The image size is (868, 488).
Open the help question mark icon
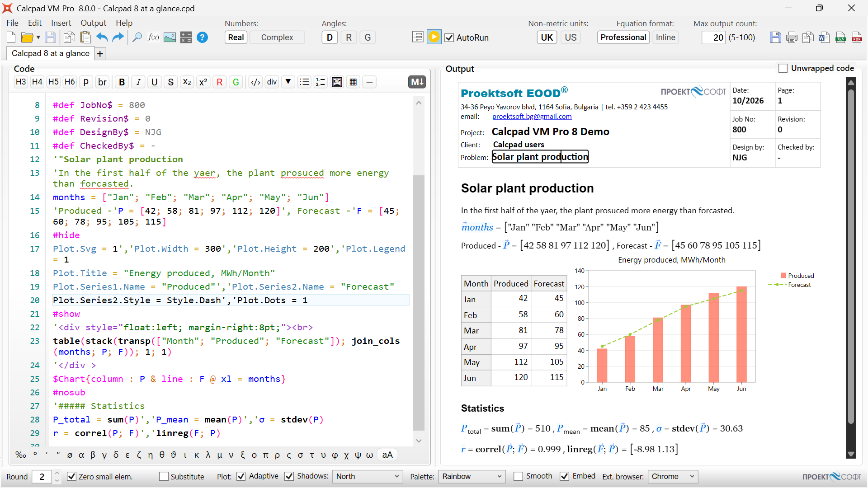coord(203,38)
